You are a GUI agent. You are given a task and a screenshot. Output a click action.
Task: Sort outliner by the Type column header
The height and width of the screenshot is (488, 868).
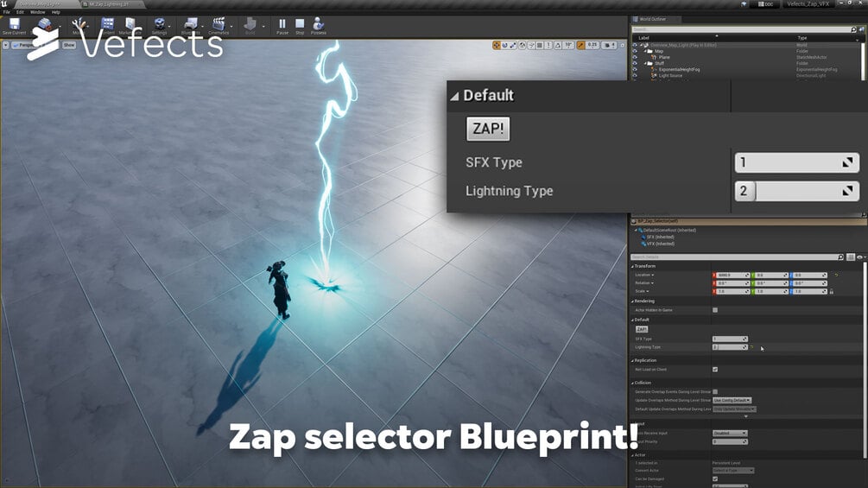pos(802,38)
